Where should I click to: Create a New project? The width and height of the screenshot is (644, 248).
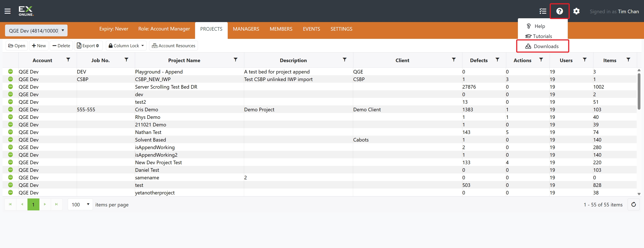coord(39,46)
